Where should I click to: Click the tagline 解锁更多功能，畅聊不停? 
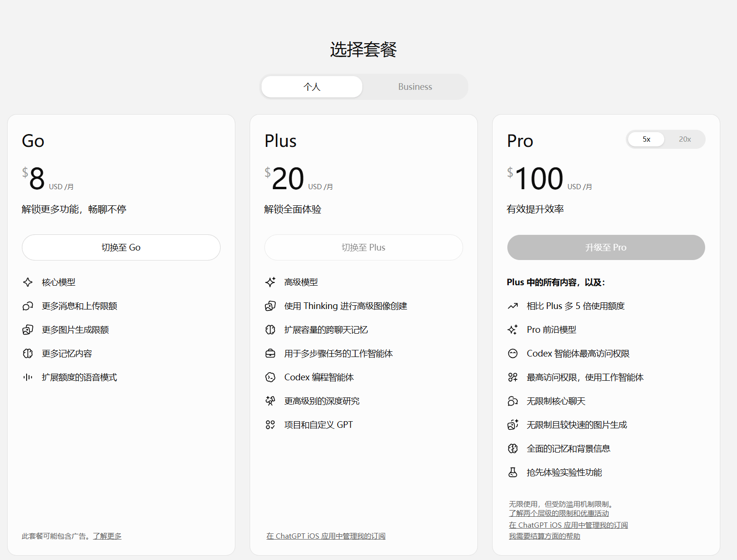(74, 210)
